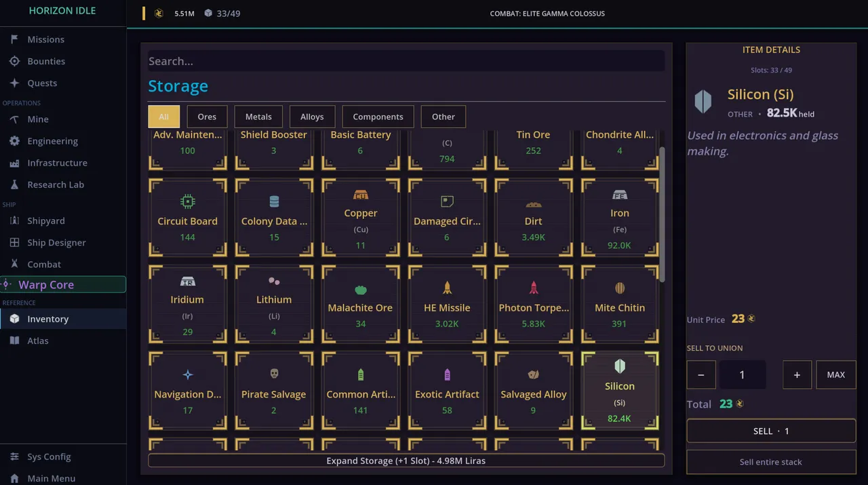Select the Basic Battery item tile
868x485 pixels.
(x=361, y=150)
